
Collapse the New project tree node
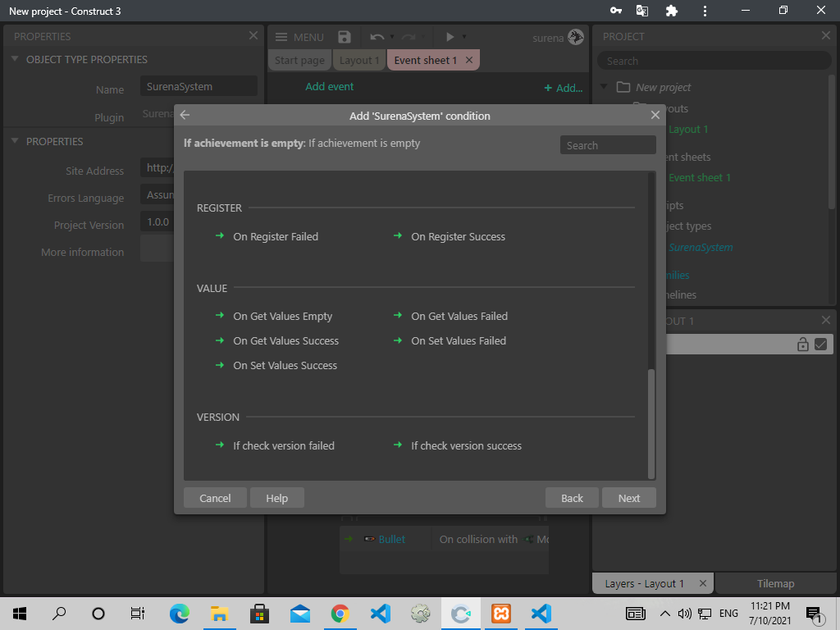coord(605,86)
